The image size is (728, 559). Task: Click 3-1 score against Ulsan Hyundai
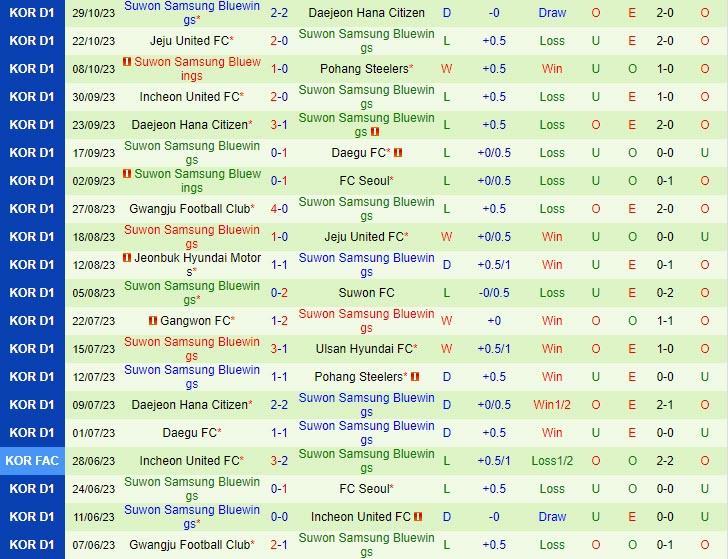click(x=279, y=349)
